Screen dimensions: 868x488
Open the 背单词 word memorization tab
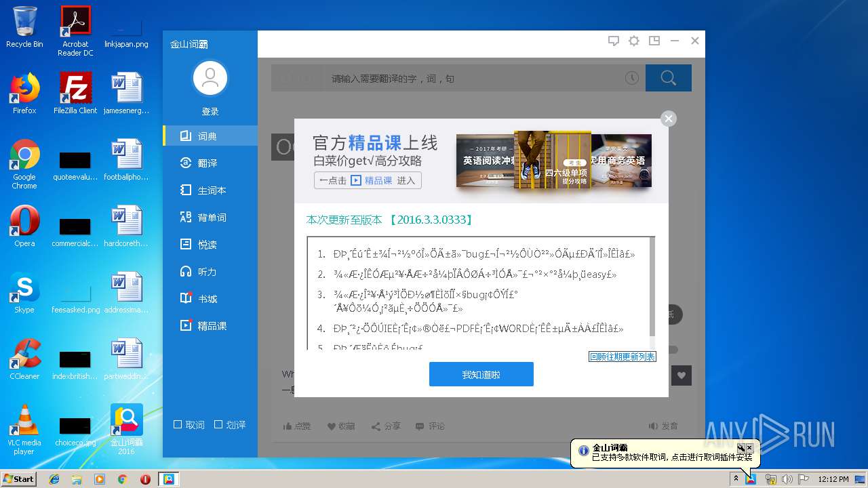(x=210, y=218)
